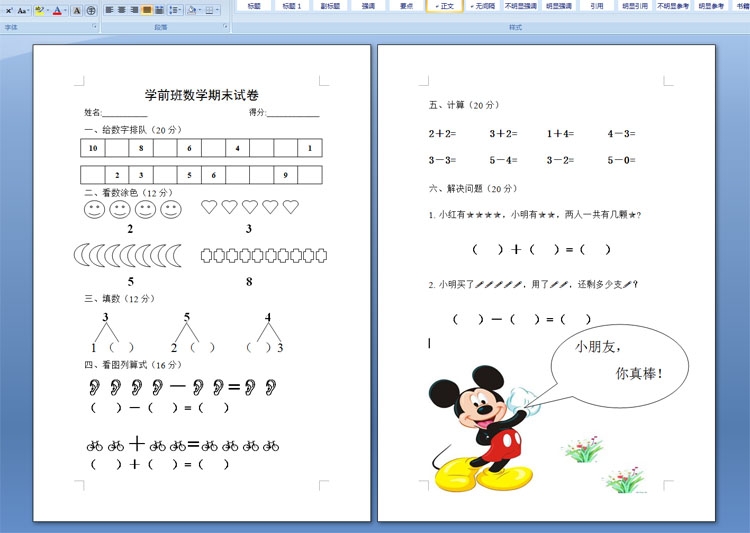Click the table cell containing 9

pyautogui.click(x=286, y=175)
